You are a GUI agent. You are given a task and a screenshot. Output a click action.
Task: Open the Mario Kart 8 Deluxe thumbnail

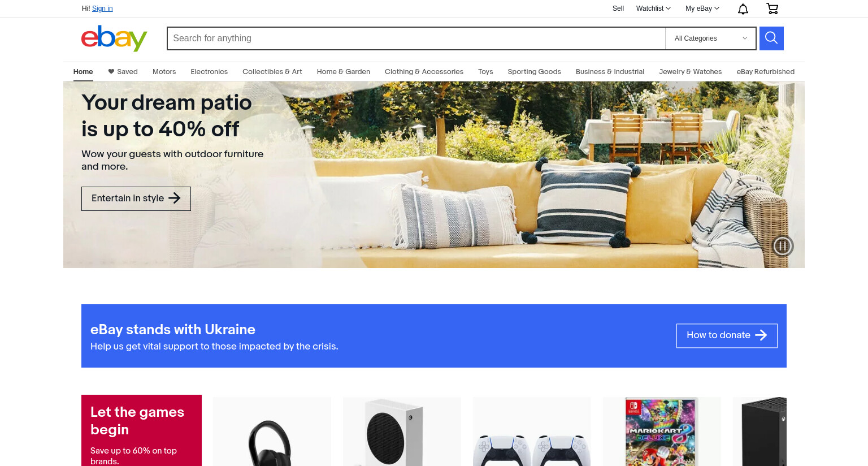point(662,432)
